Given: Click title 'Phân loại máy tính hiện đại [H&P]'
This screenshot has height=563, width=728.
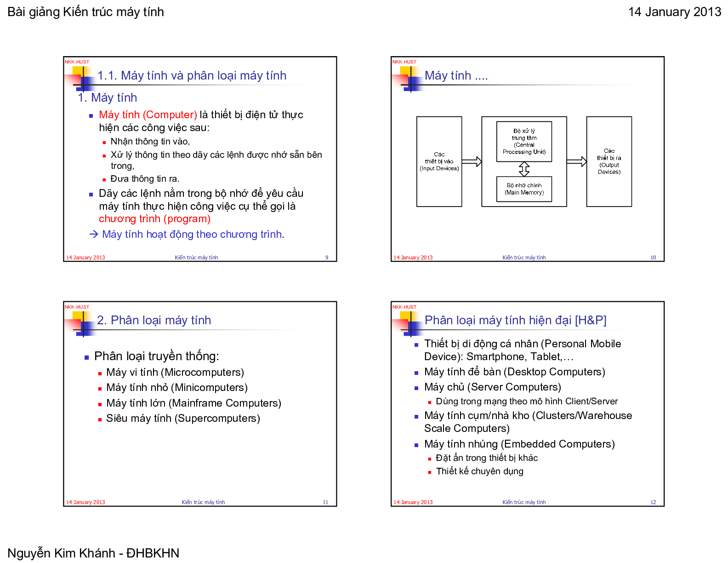Looking at the screenshot, I should (x=515, y=320).
